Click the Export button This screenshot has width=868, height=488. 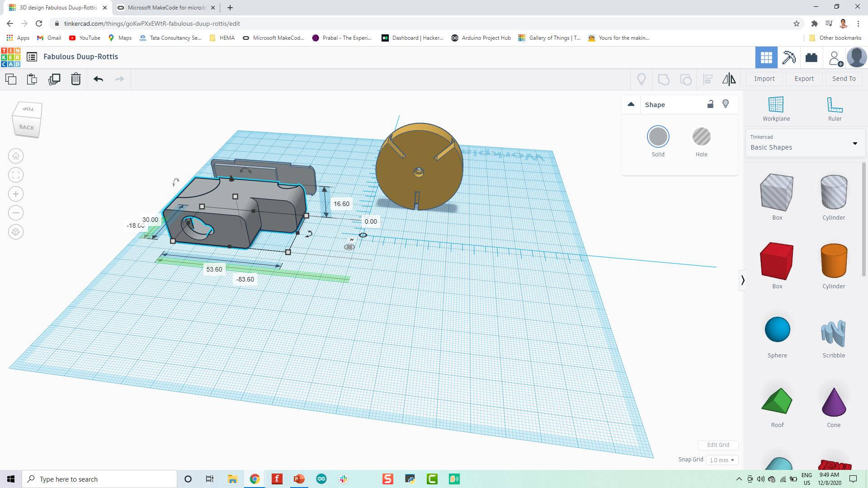tap(804, 79)
